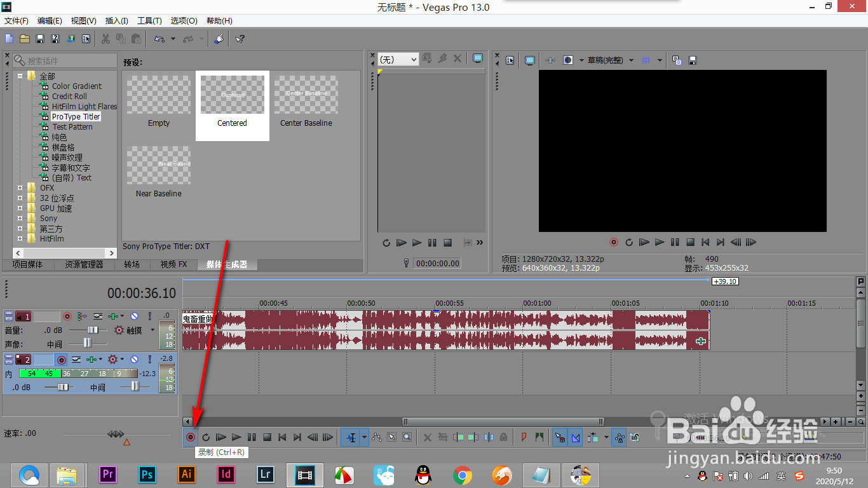
Task: Click the Insert Region icon
Action: 539,437
